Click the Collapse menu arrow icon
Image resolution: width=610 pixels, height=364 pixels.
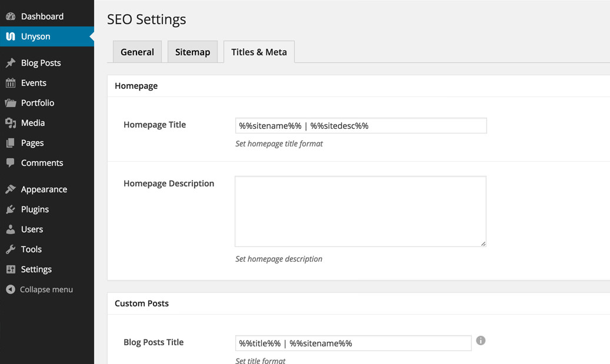[11, 289]
